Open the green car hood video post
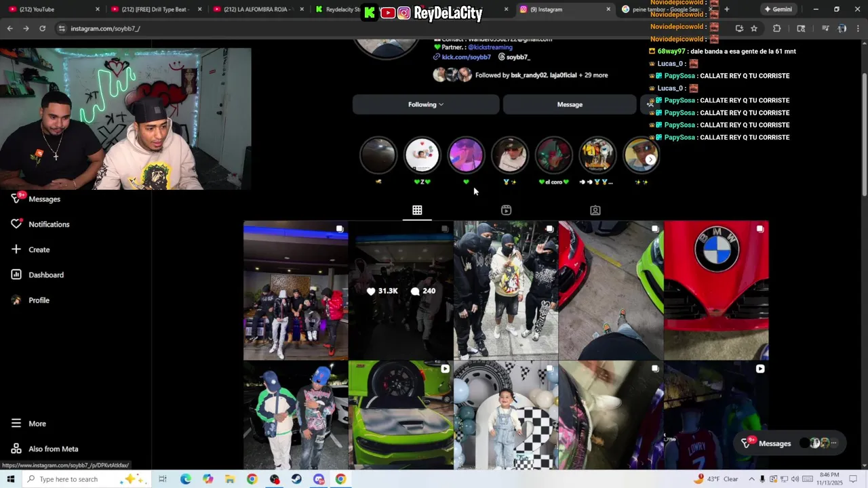The width and height of the screenshot is (868, 488). pyautogui.click(x=401, y=415)
